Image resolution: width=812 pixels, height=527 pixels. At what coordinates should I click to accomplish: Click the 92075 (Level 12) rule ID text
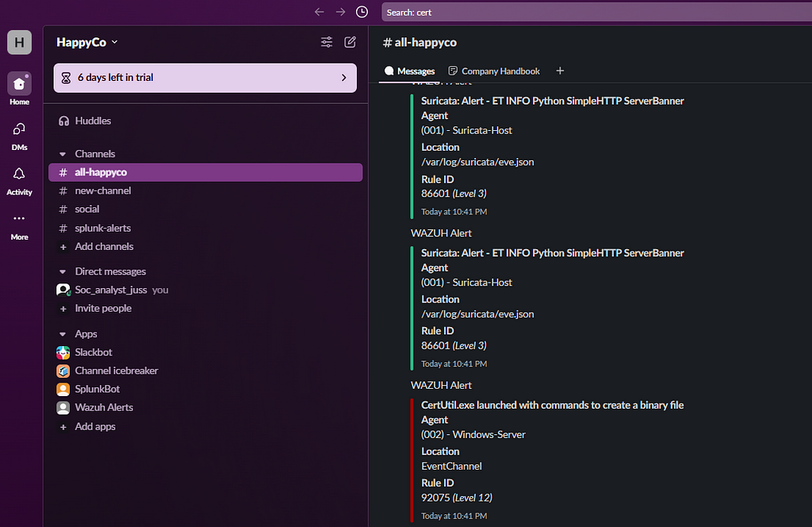pyautogui.click(x=456, y=498)
